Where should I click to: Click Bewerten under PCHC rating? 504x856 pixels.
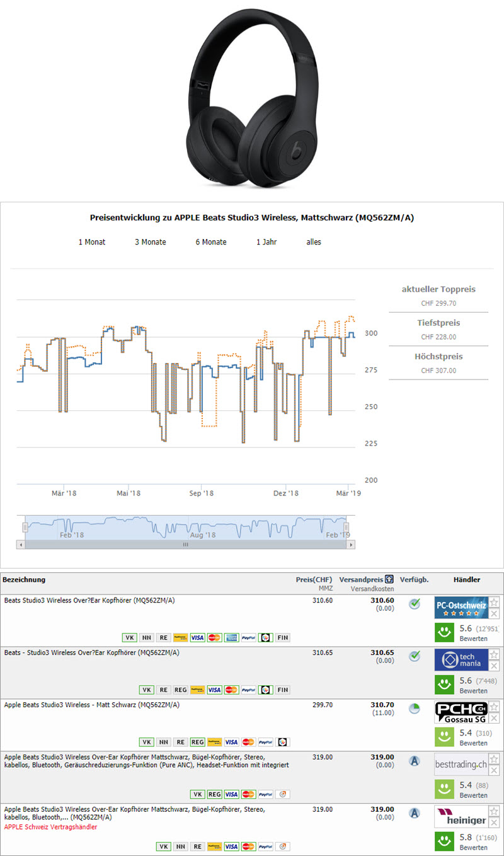point(473,743)
